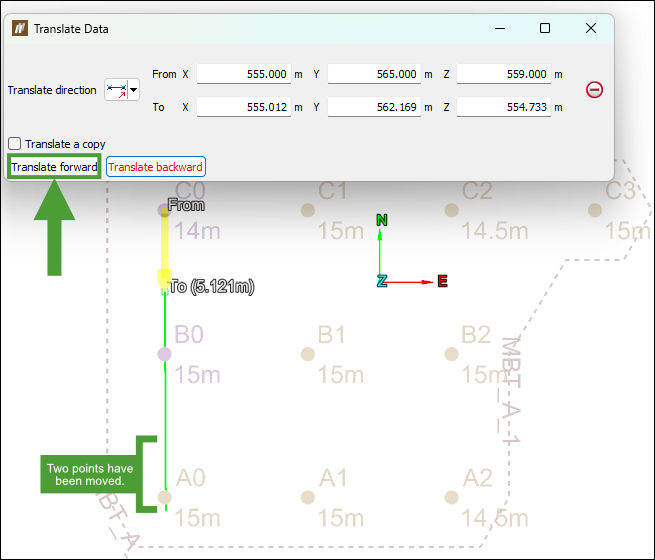
Task: Click the To Z field 554.733
Action: tap(504, 107)
